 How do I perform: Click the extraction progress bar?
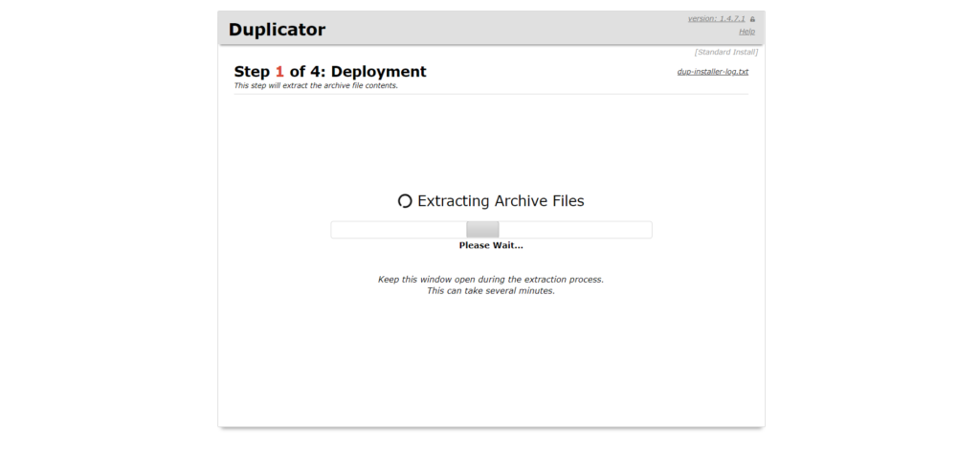click(x=491, y=230)
